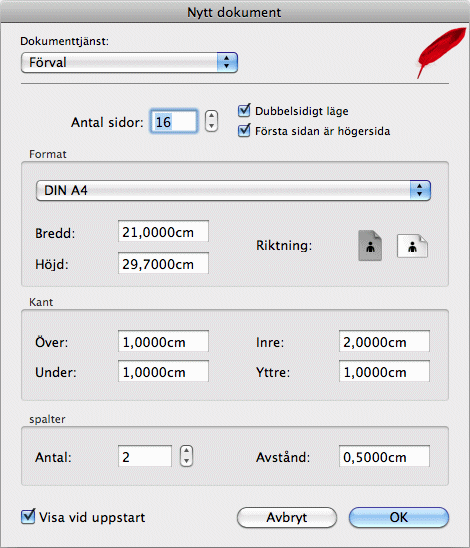The width and height of the screenshot is (470, 548).
Task: Decrease column Antal with stepper down arrow
Action: 187,461
